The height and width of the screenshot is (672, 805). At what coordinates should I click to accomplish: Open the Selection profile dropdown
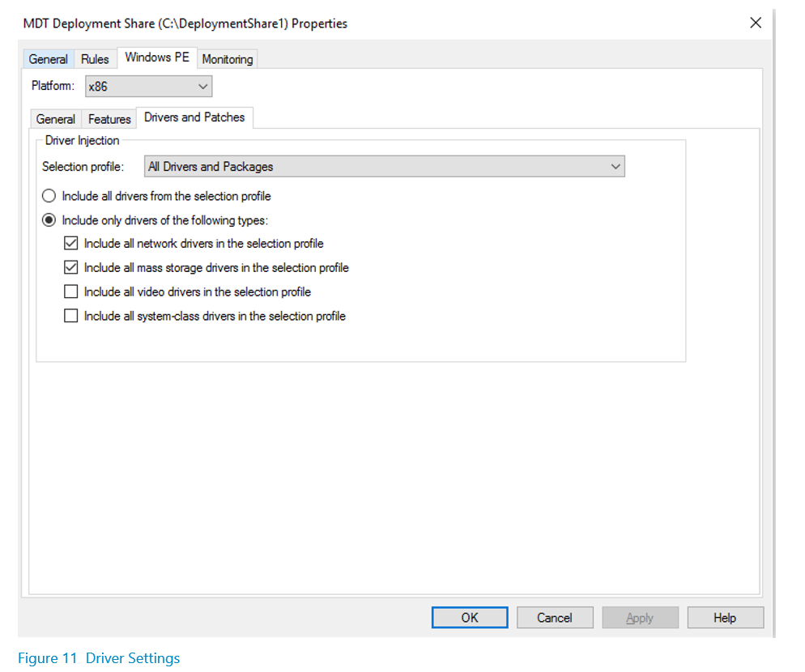coord(385,166)
